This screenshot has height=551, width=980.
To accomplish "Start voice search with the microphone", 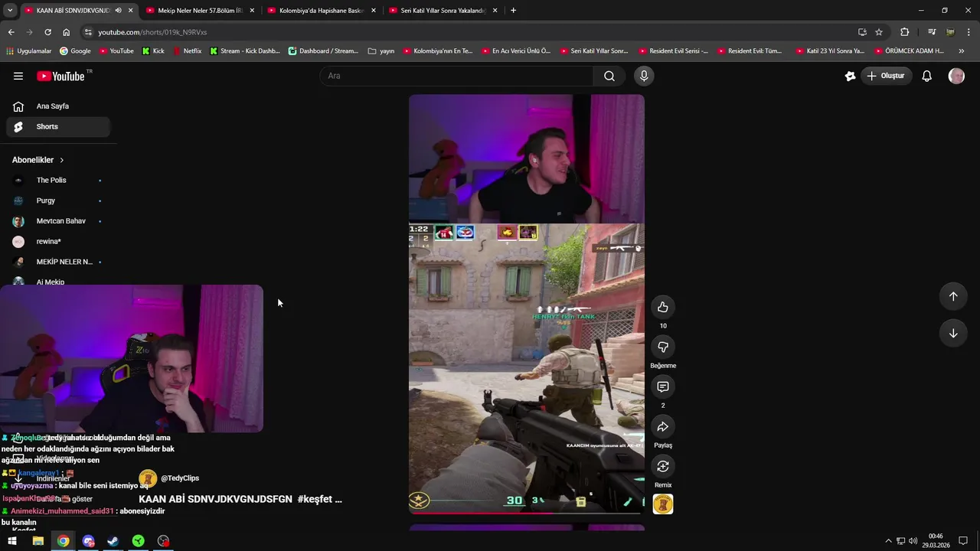I will pos(644,76).
